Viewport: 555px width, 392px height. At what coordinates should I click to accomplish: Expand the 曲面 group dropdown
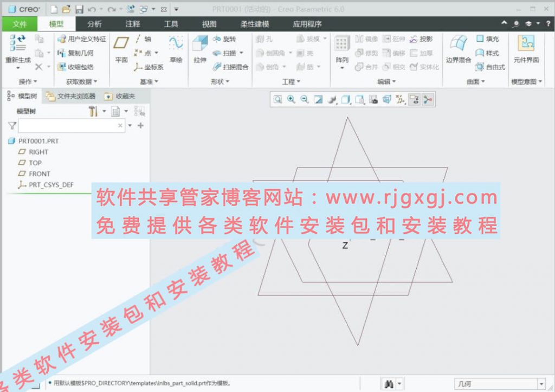[x=475, y=82]
